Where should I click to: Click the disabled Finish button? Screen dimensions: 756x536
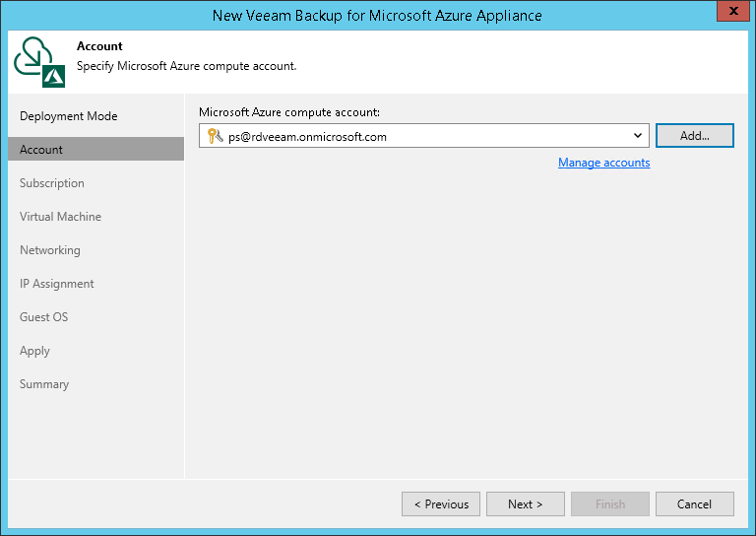(x=610, y=504)
